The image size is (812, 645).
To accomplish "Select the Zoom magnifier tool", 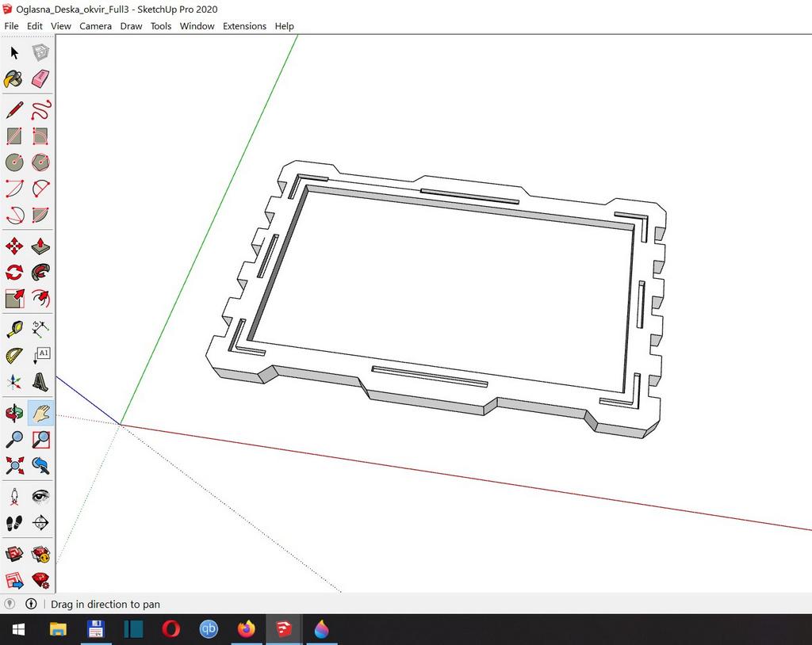I will pos(14,440).
